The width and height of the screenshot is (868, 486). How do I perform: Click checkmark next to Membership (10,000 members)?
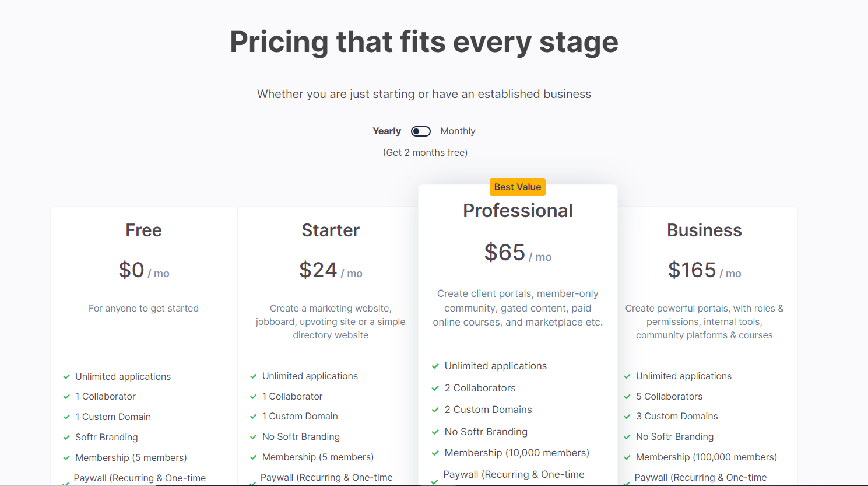pos(435,453)
